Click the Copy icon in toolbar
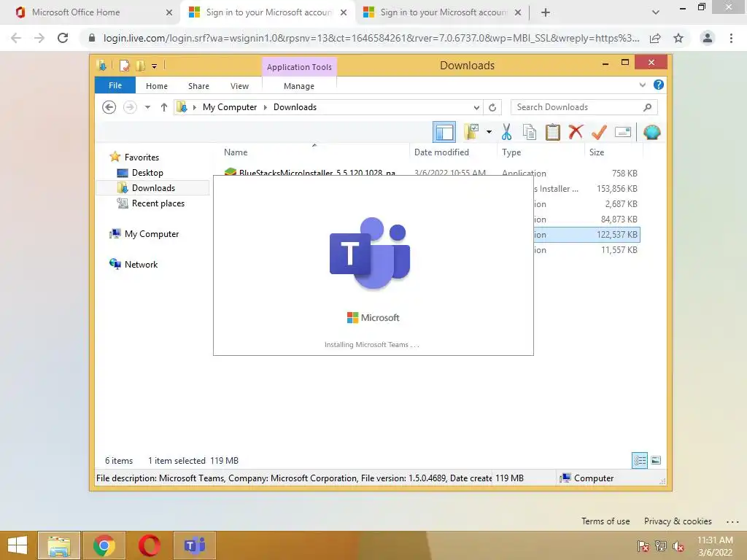The image size is (747, 560). click(530, 132)
